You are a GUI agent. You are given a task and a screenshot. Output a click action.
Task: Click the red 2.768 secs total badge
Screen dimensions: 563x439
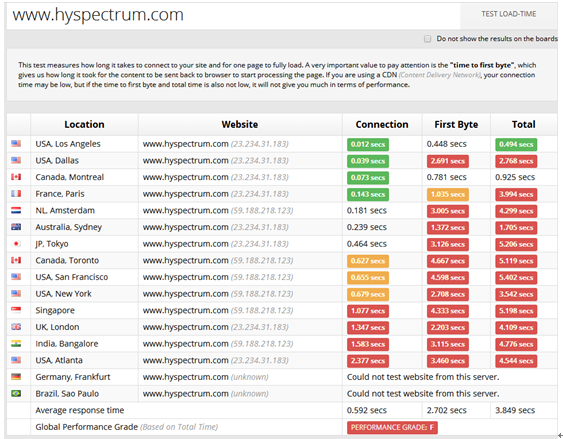pos(516,161)
